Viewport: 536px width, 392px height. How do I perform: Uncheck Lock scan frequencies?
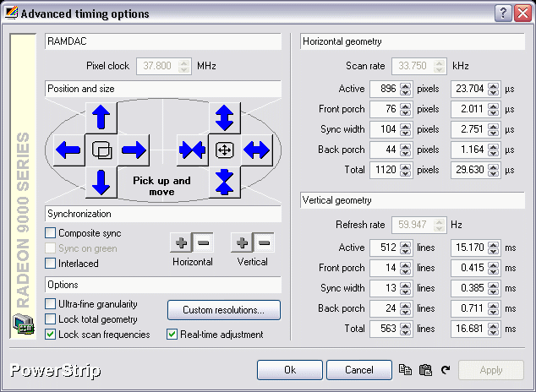[51, 335]
